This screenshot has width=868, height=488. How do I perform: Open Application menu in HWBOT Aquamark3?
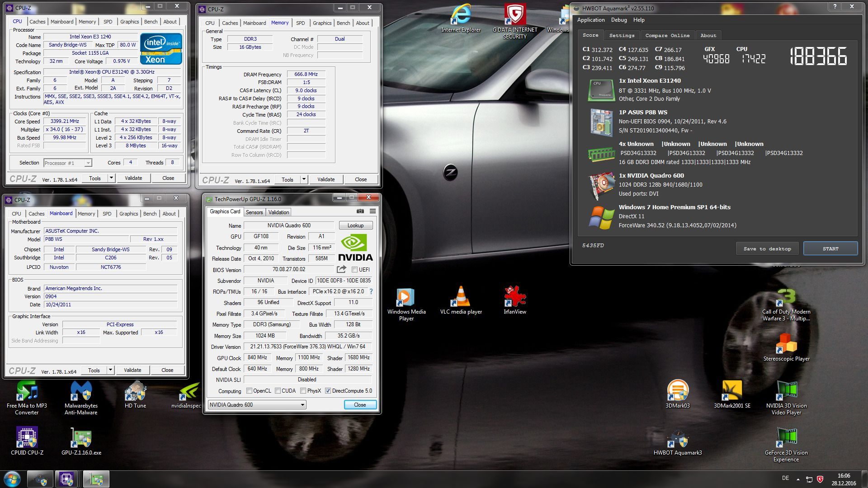[x=591, y=20]
